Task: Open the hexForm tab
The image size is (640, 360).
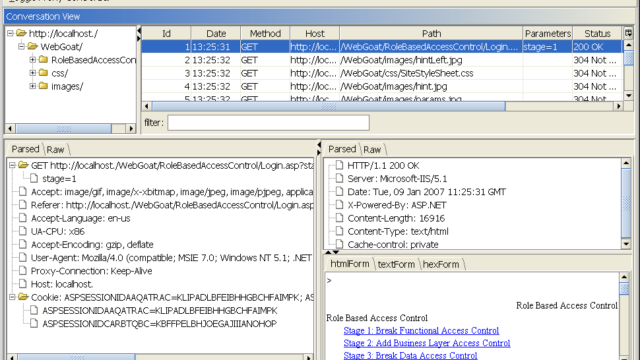Action: (x=441, y=264)
